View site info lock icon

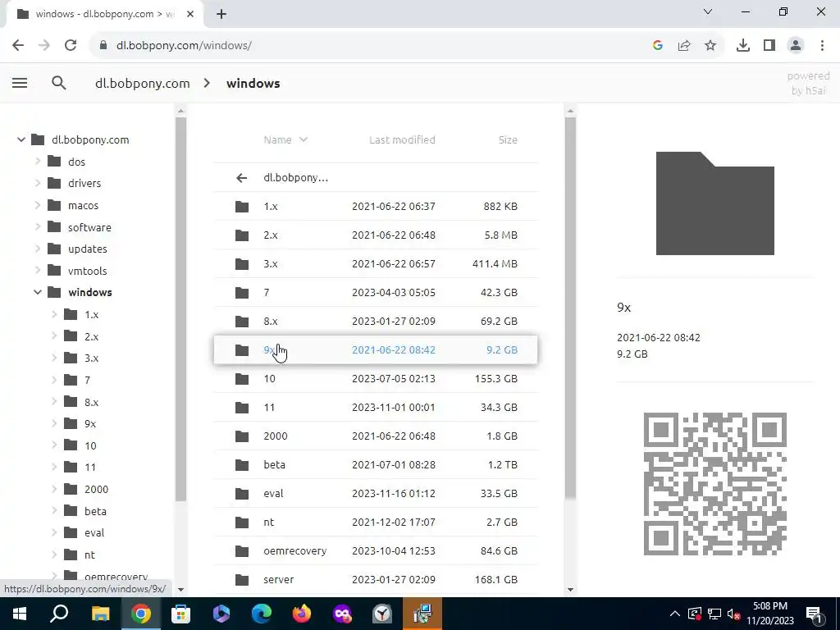pyautogui.click(x=103, y=46)
